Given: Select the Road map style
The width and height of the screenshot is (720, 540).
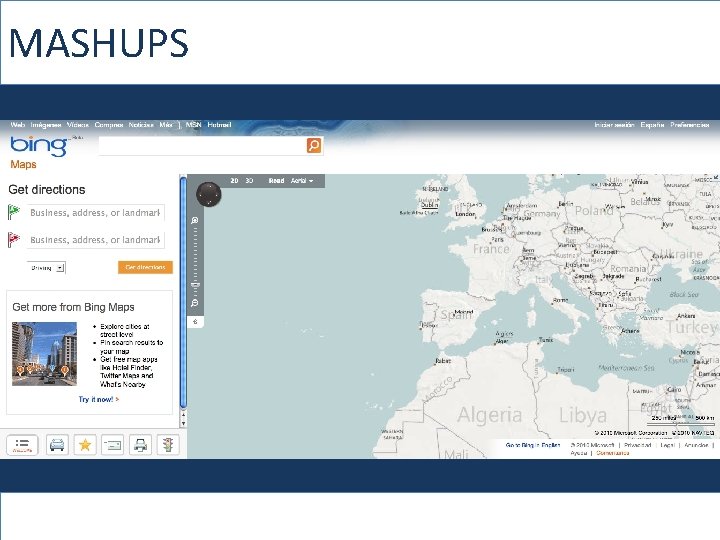Looking at the screenshot, I should coord(276,181).
